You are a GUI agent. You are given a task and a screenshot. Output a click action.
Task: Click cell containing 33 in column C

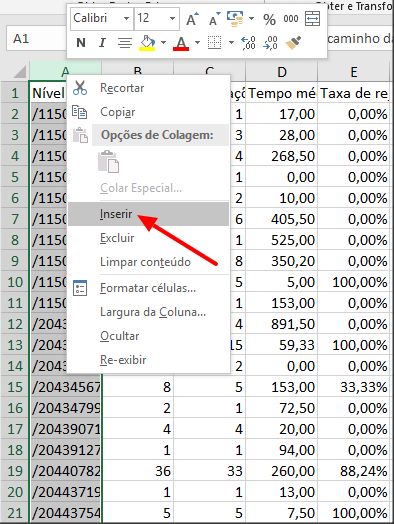[210, 471]
